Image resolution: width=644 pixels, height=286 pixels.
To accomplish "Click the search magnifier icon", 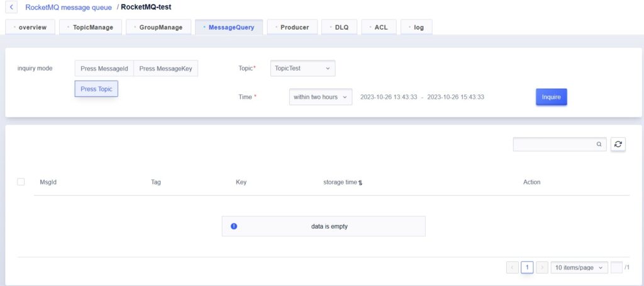I will 599,144.
